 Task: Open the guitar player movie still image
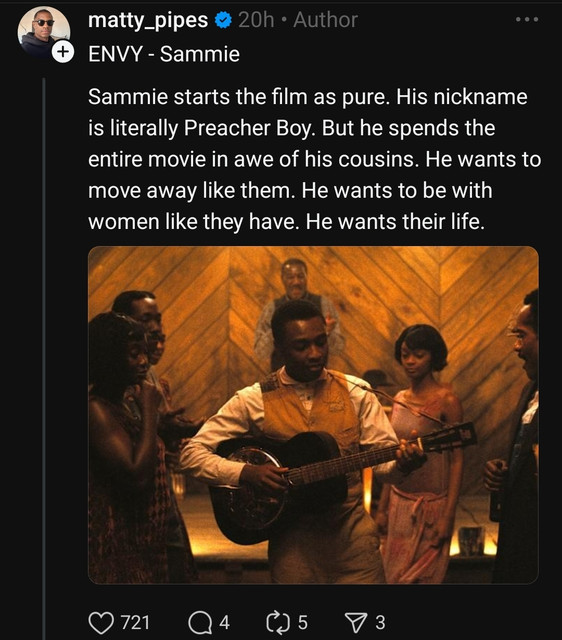pos(313,415)
